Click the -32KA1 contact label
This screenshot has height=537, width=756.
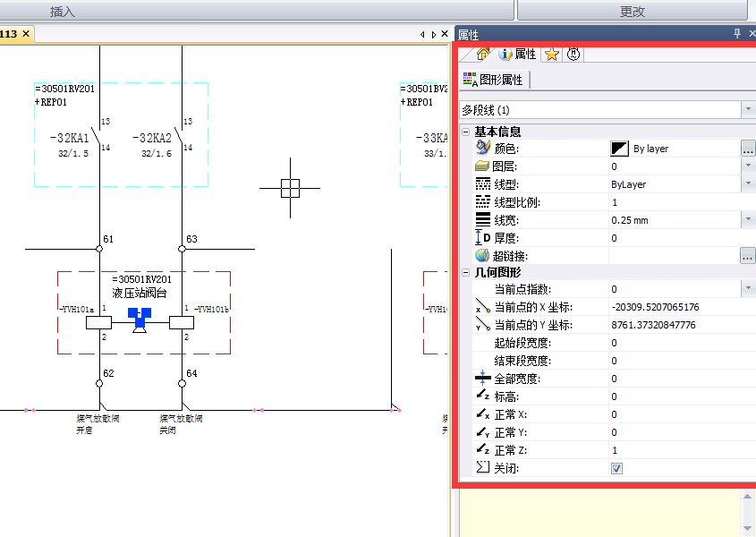[x=70, y=139]
